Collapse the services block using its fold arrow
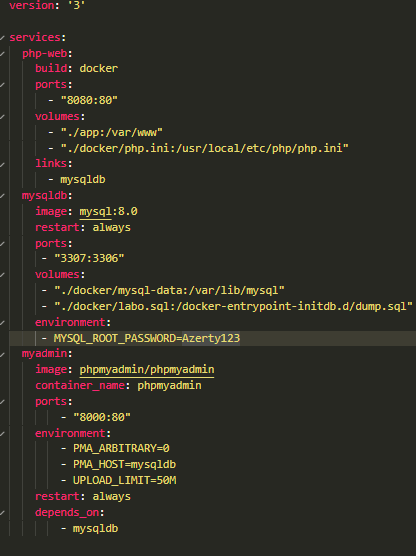This screenshot has width=416, height=556. [x=2, y=38]
